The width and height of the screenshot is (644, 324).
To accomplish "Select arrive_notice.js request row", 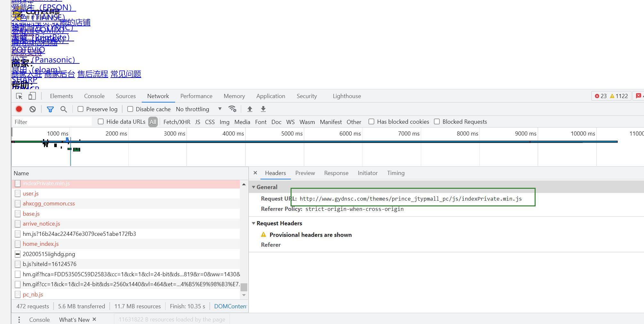I will pyautogui.click(x=126, y=224).
